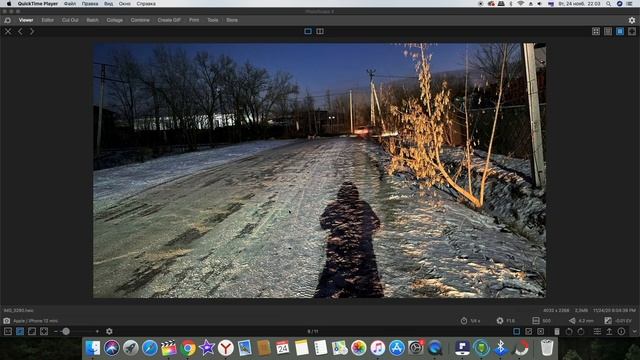
Task: Go to the previous photo
Action: click(20, 31)
